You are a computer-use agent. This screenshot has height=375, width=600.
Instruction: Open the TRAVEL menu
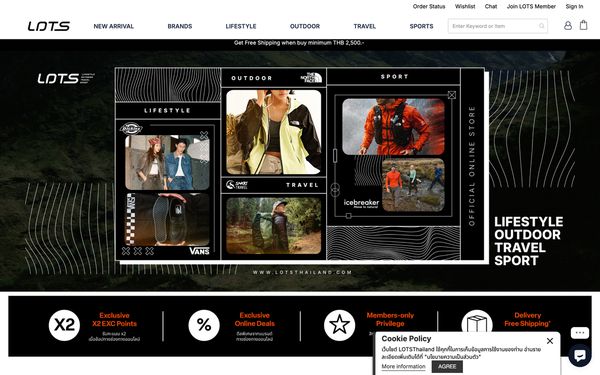365,26
